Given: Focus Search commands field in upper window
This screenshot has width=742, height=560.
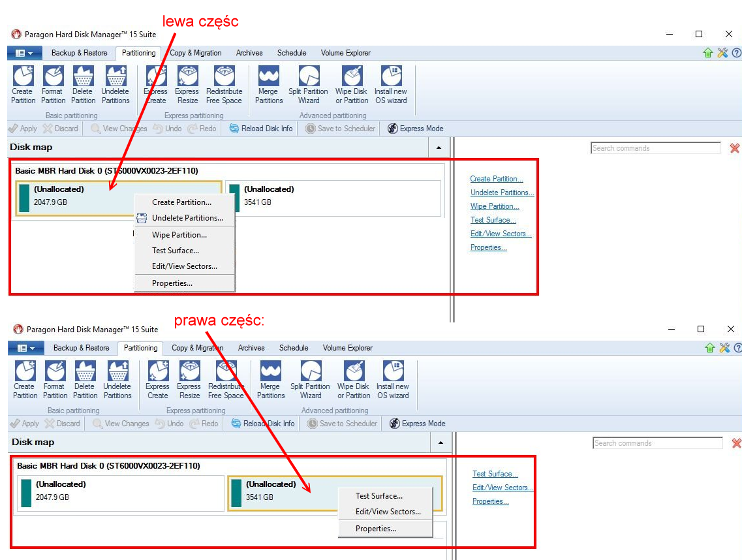Looking at the screenshot, I should tap(656, 148).
